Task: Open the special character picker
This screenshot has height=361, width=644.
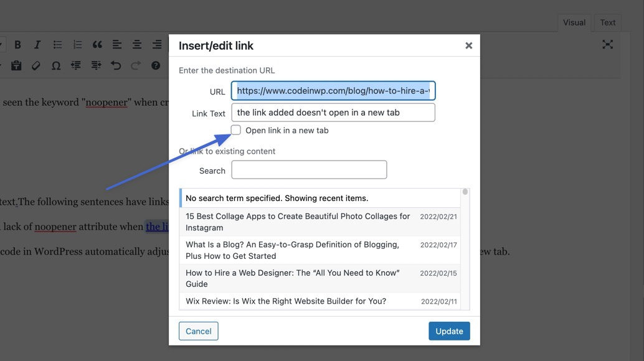Action: (56, 65)
